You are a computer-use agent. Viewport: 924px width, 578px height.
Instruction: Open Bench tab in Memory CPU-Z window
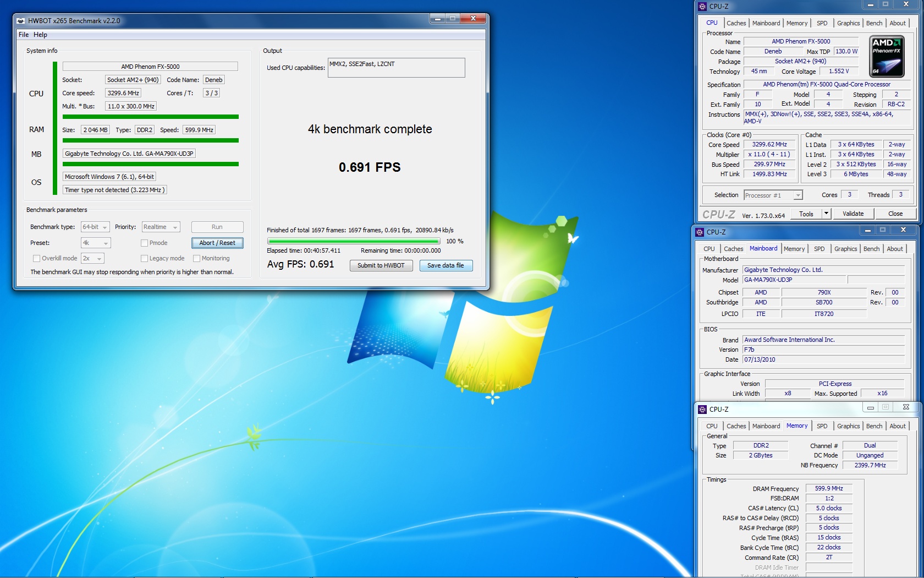click(874, 426)
